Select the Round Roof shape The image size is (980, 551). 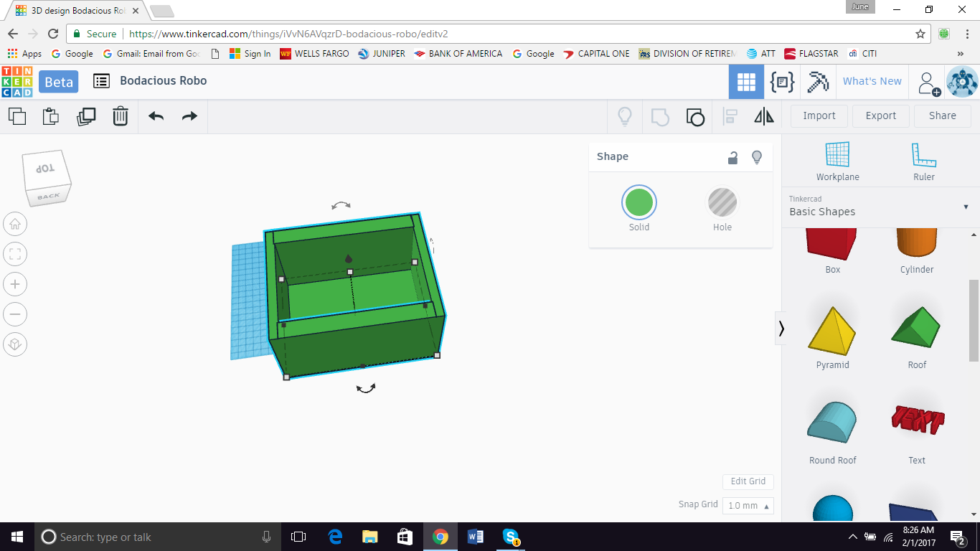(x=832, y=433)
